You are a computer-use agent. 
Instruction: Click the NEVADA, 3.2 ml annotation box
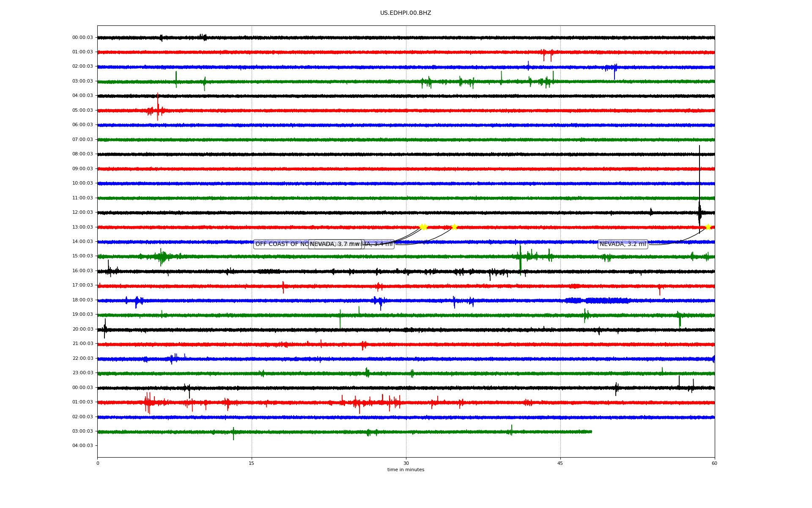(623, 244)
